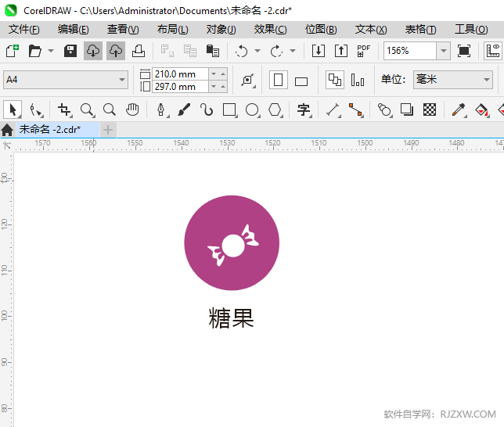Screen dimensions: 504x427
Task: Select landscape page orientation
Action: 301,81
